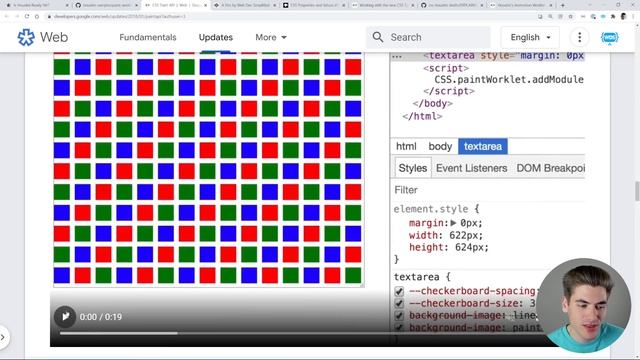Close the Houdini's Animation Worklet tab
This screenshot has width=640, height=360.
(552, 5)
